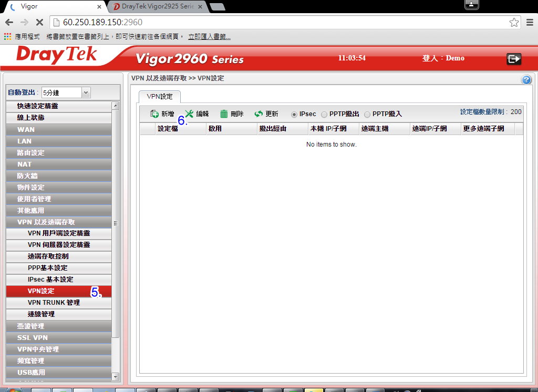The image size is (538, 392).
Task: Click the Chrome user profile icon
Action: 471,4
